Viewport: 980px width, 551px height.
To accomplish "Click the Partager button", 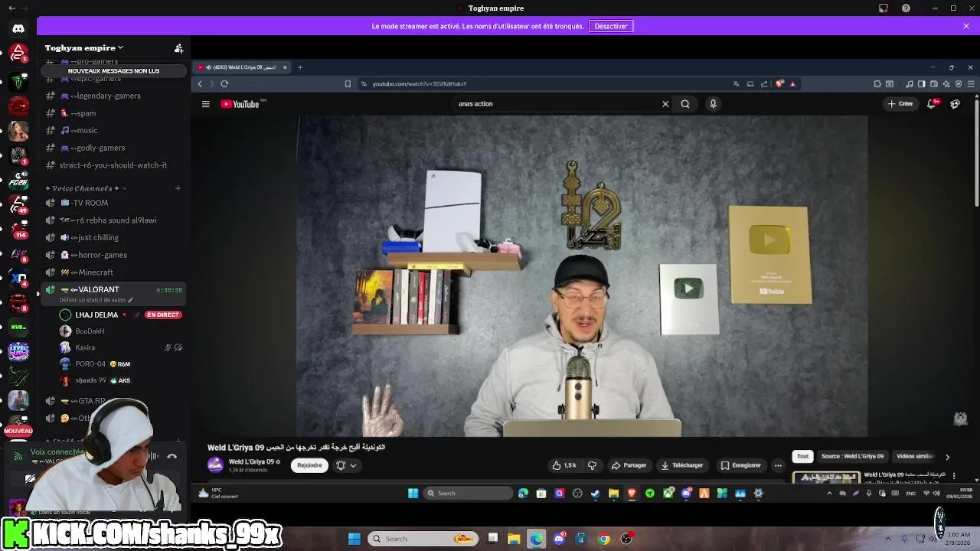I will pyautogui.click(x=629, y=465).
